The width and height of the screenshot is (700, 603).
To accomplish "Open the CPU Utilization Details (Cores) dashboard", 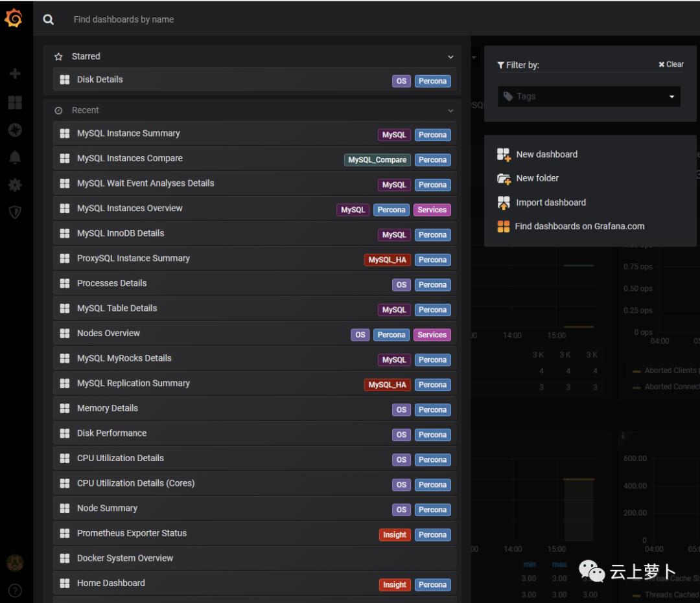I will (255, 483).
